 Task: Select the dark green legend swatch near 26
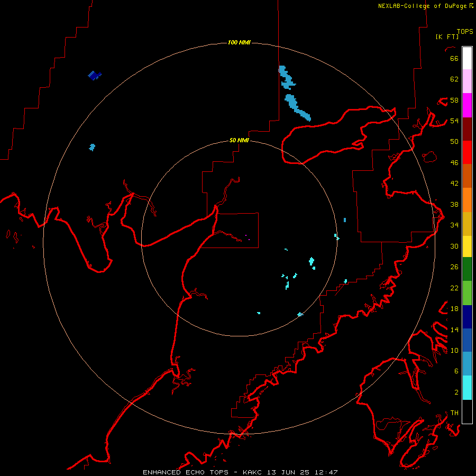(467, 269)
